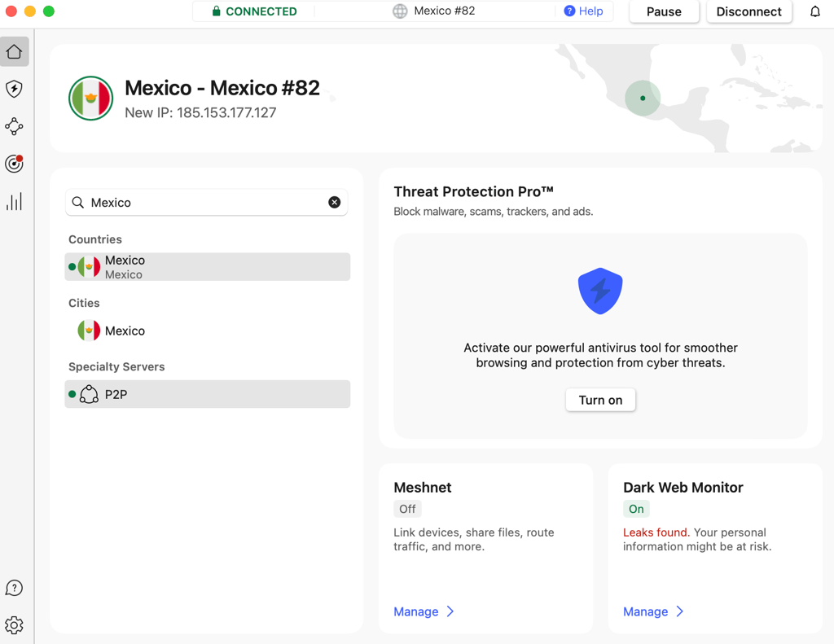Select P2P under Specialty Servers
The width and height of the screenshot is (834, 644).
(208, 394)
